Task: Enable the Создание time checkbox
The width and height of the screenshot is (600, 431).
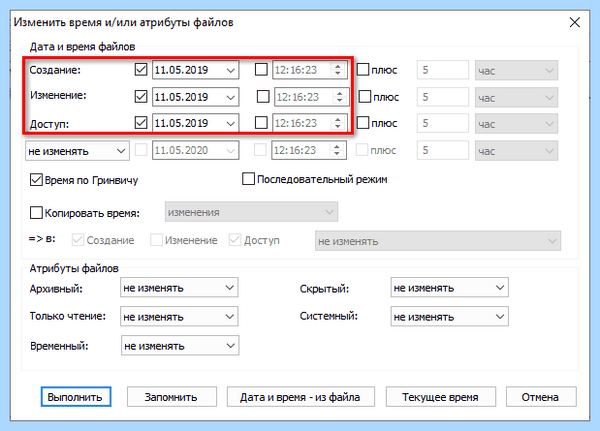Action: click(261, 70)
